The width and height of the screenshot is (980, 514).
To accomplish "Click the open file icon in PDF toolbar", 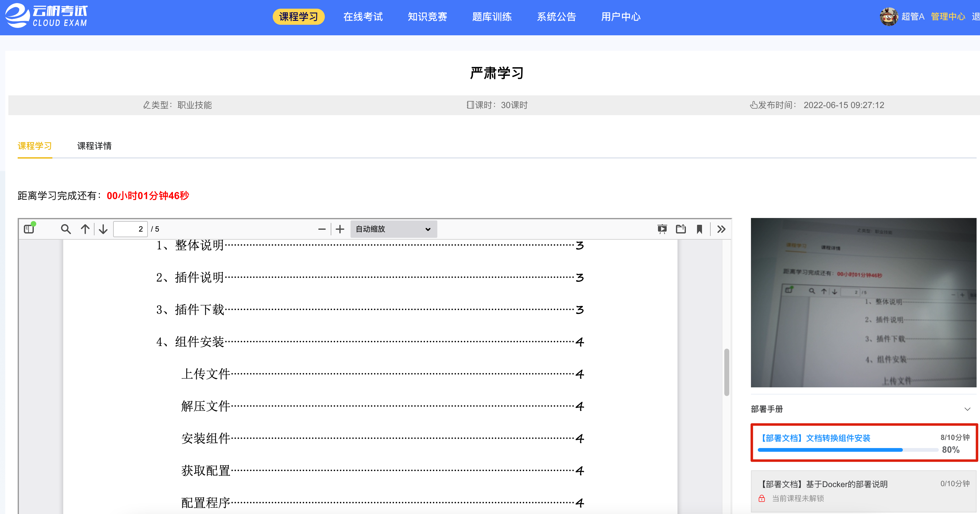I will pyautogui.click(x=681, y=229).
